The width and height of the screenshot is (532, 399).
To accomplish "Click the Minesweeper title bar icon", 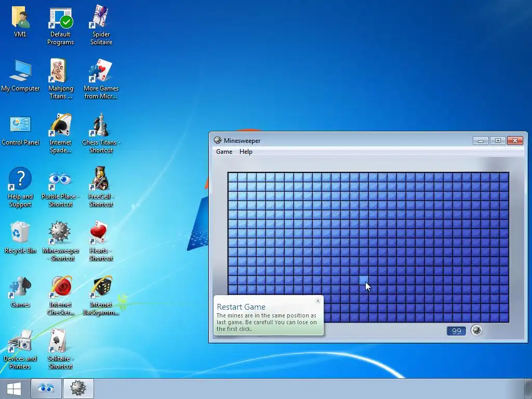I will [218, 140].
